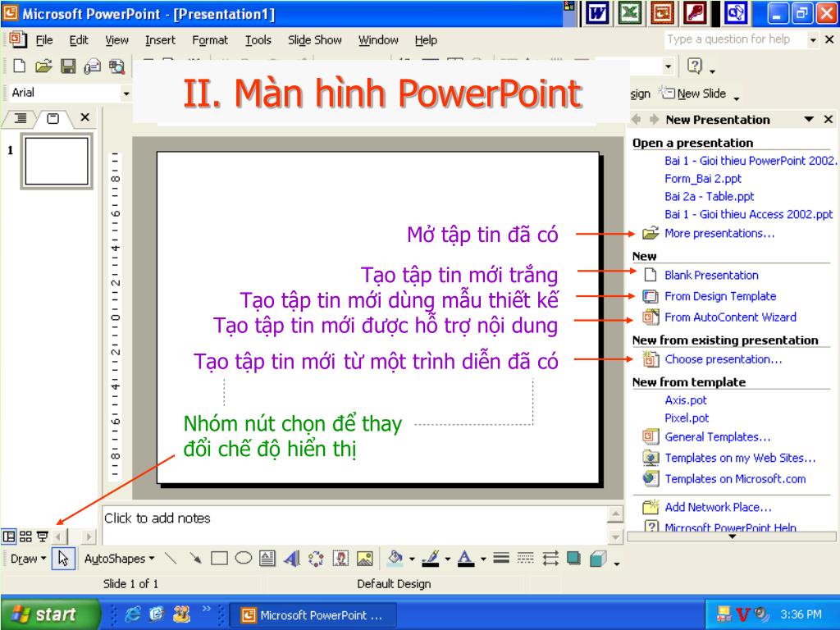Open the Draw menu dropdown
Viewport: 840px width, 630px height.
pyautogui.click(x=28, y=559)
